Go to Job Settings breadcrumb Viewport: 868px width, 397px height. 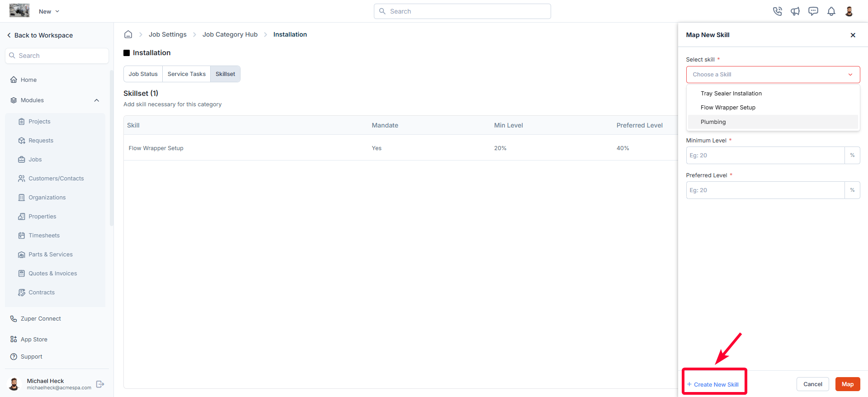coord(168,34)
